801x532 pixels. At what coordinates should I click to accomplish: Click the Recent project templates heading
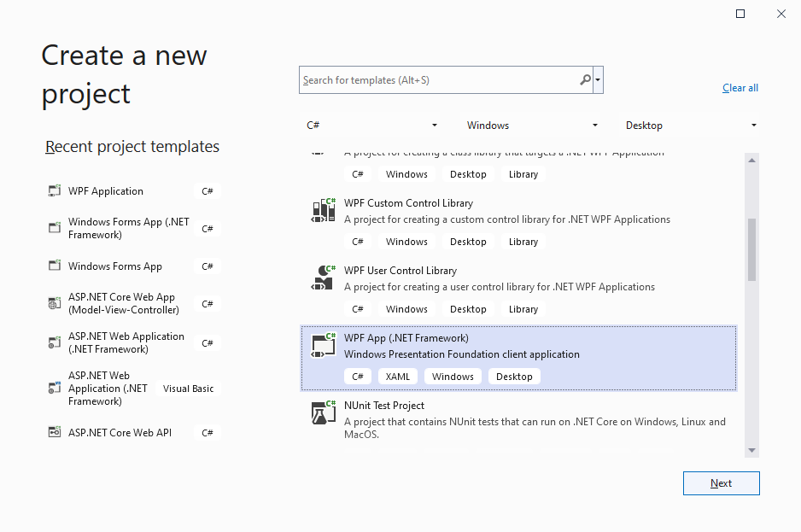click(132, 147)
